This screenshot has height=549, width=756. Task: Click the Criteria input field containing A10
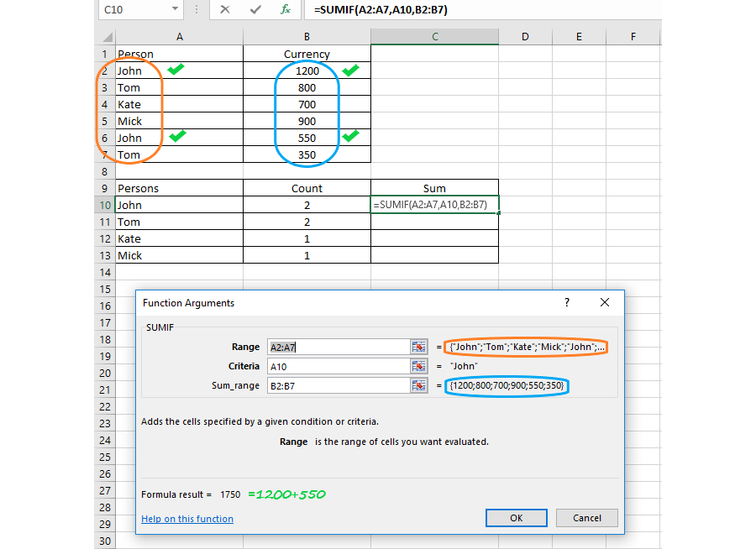(336, 366)
